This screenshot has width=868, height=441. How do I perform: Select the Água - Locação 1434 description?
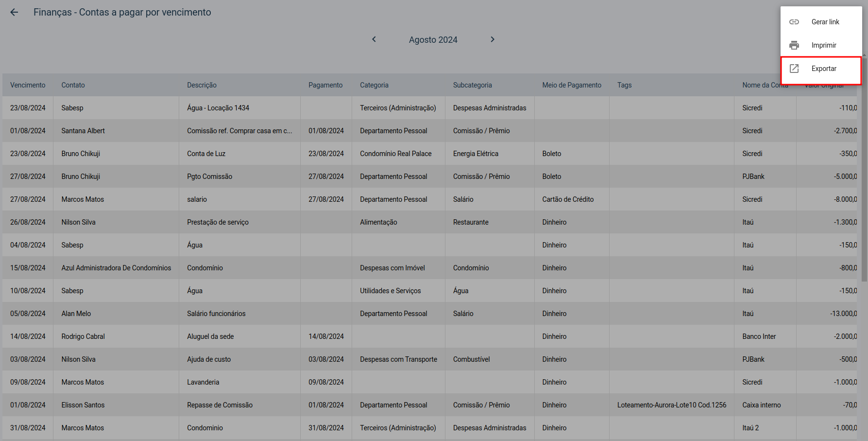(218, 108)
